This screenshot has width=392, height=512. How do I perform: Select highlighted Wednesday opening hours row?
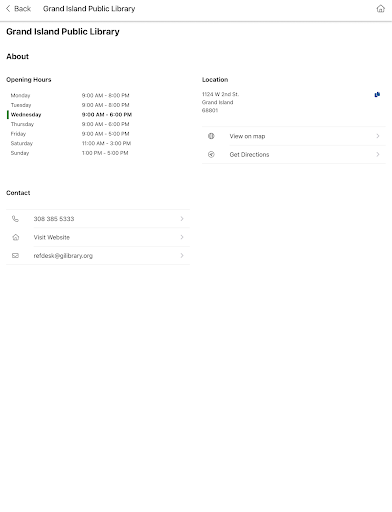click(70, 115)
